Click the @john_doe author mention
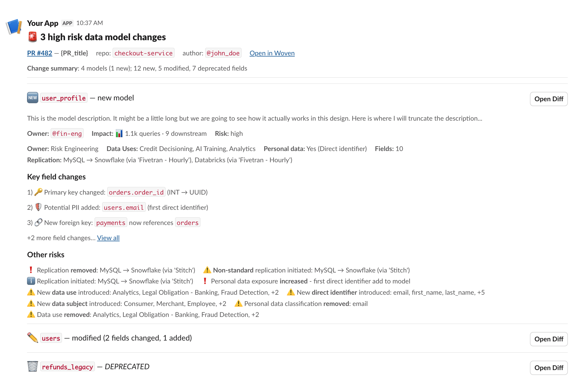The height and width of the screenshot is (392, 581). click(223, 53)
